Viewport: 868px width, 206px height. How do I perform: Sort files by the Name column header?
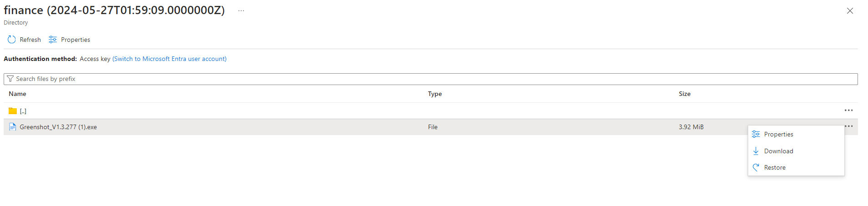17,94
